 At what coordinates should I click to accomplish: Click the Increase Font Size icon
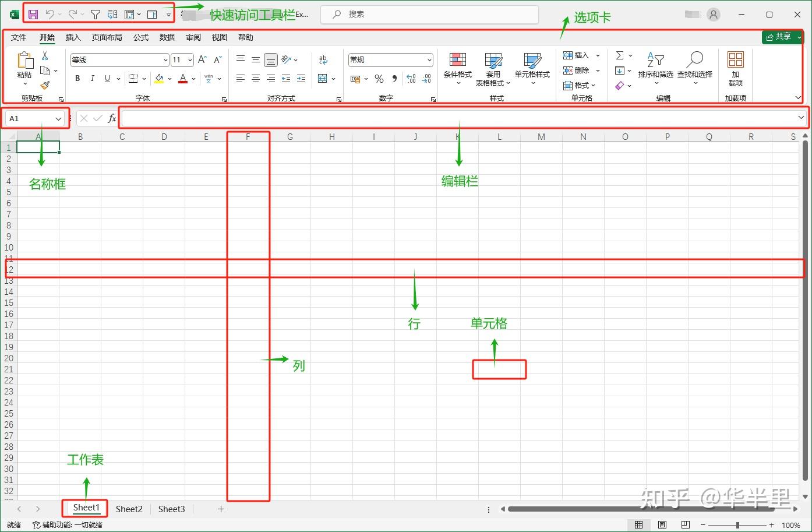click(202, 59)
